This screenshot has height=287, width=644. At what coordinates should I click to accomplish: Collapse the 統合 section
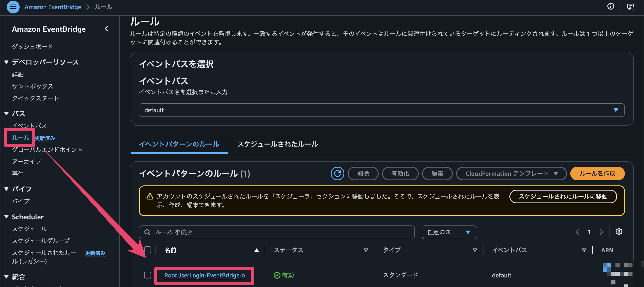[x=7, y=277]
